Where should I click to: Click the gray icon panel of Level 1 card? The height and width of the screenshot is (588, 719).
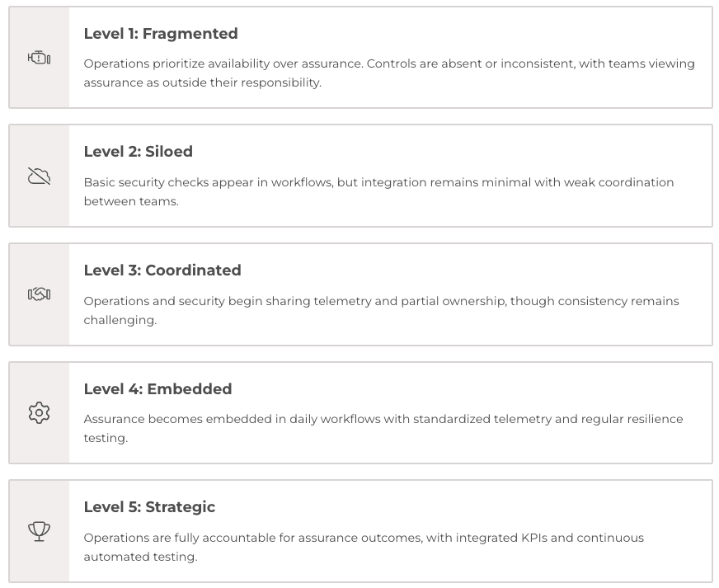40,58
